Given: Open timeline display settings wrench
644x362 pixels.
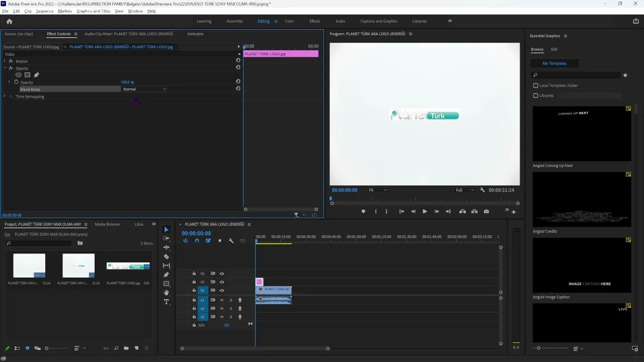Looking at the screenshot, I should pos(231,241).
